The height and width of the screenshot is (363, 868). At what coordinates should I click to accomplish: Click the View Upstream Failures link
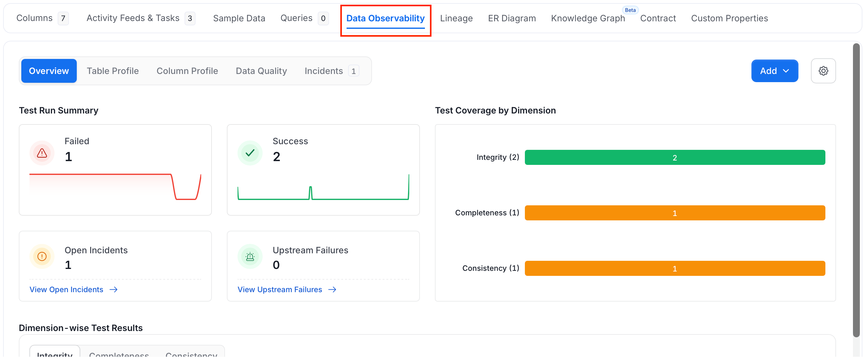(x=280, y=290)
